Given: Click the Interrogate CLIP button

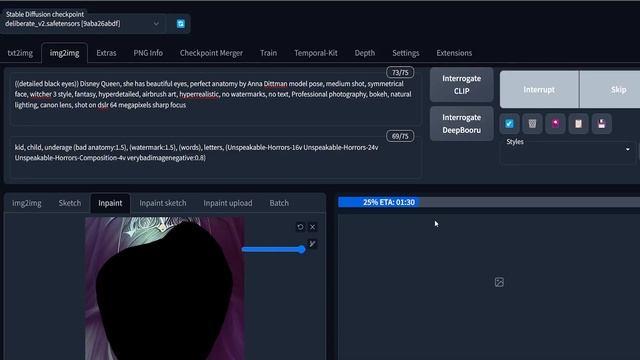Looking at the screenshot, I should click(461, 84).
